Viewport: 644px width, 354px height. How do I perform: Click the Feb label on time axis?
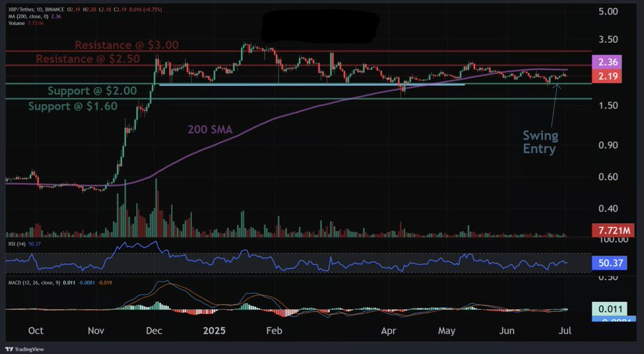(x=274, y=330)
